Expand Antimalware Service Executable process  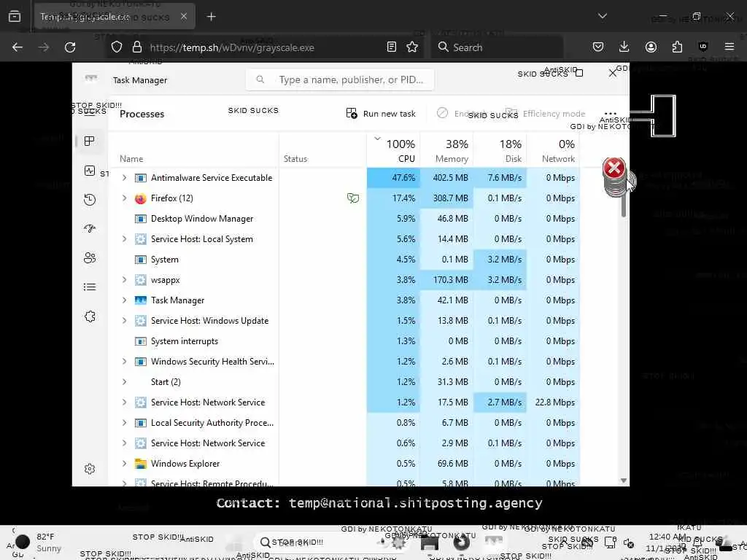click(x=124, y=178)
